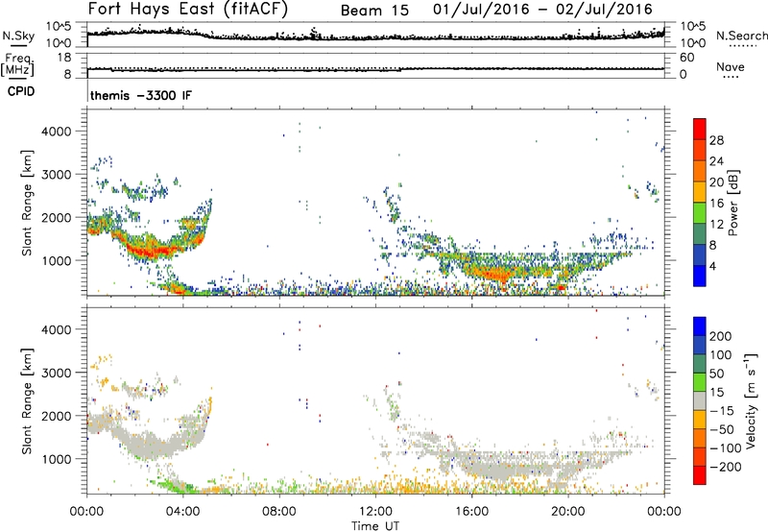Screen dimensions: 768x532
Task: Click the 'Time UT' axis label
Action: pyautogui.click(x=375, y=525)
